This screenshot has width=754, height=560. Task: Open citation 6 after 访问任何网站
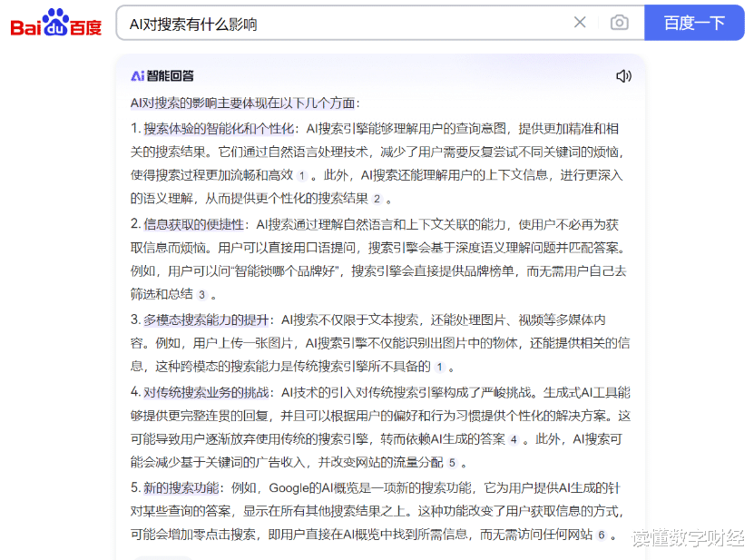pos(601,535)
